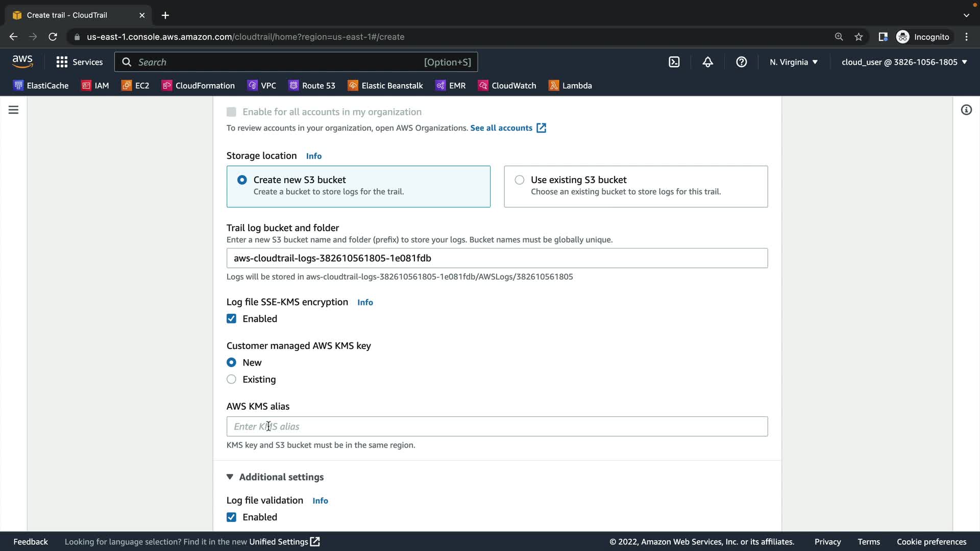Image resolution: width=980 pixels, height=551 pixels.
Task: Open AWS CloudShell icon in top bar
Action: (x=674, y=62)
